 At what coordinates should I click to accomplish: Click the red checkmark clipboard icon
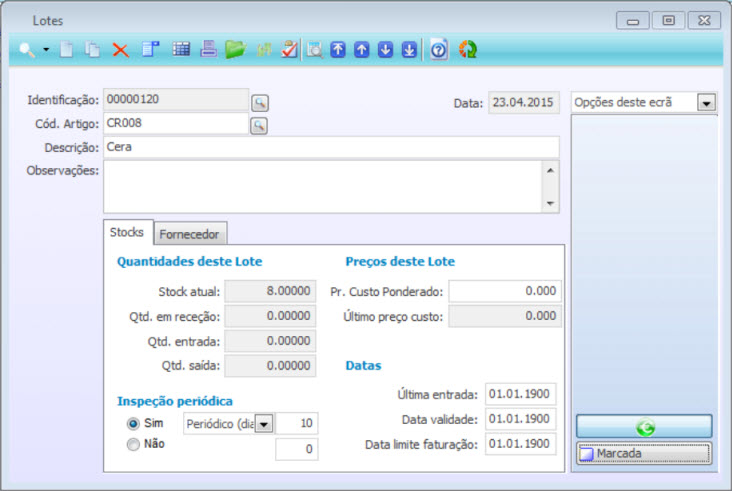pyautogui.click(x=289, y=49)
